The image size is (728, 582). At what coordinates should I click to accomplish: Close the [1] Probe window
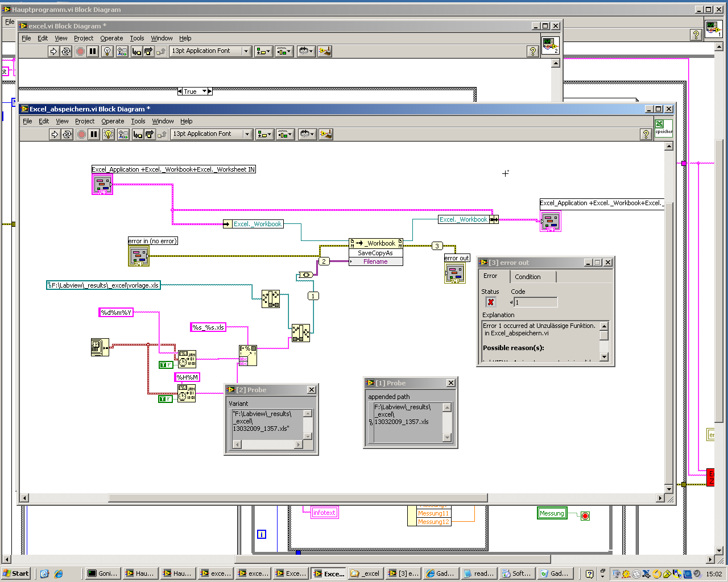(x=451, y=383)
